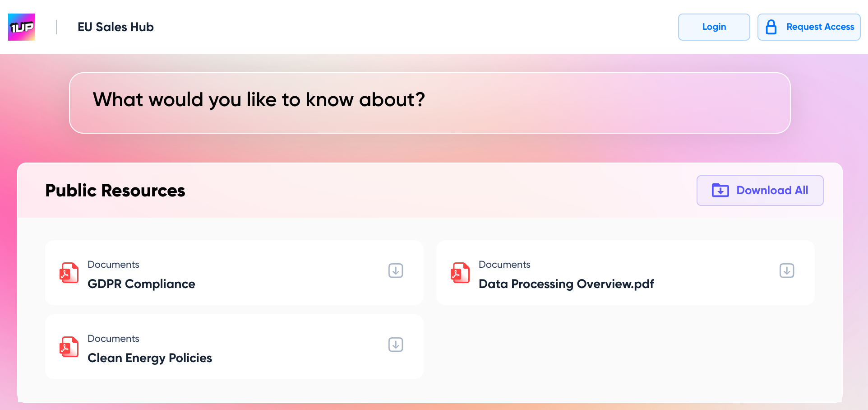This screenshot has width=868, height=410.
Task: Click the folder icon in Download All
Action: coord(720,191)
